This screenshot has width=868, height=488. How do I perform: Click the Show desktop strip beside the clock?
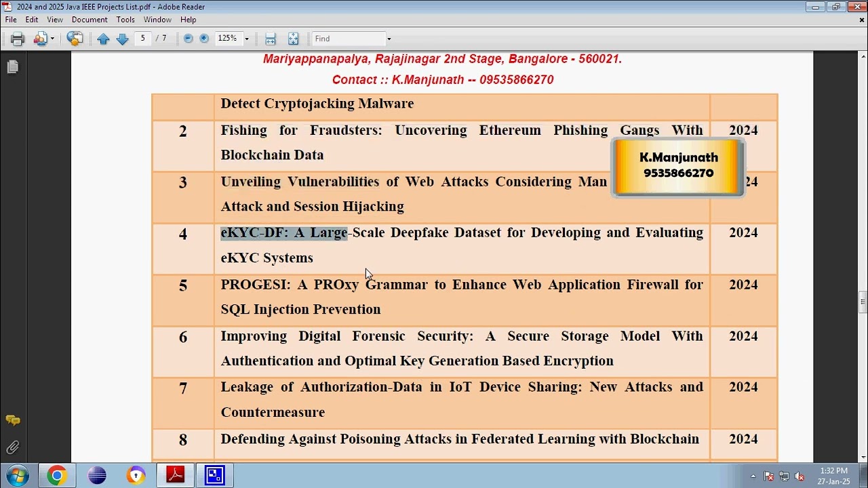[863, 476]
